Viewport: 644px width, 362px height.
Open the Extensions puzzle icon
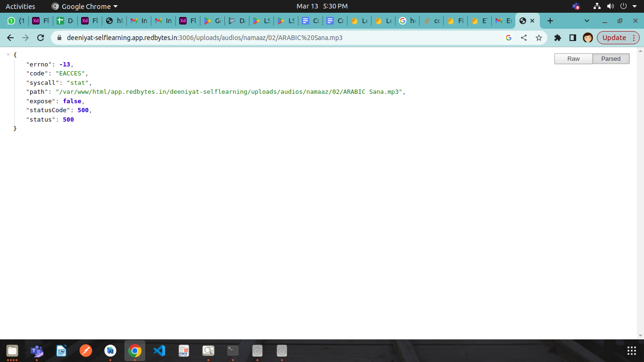click(558, 38)
